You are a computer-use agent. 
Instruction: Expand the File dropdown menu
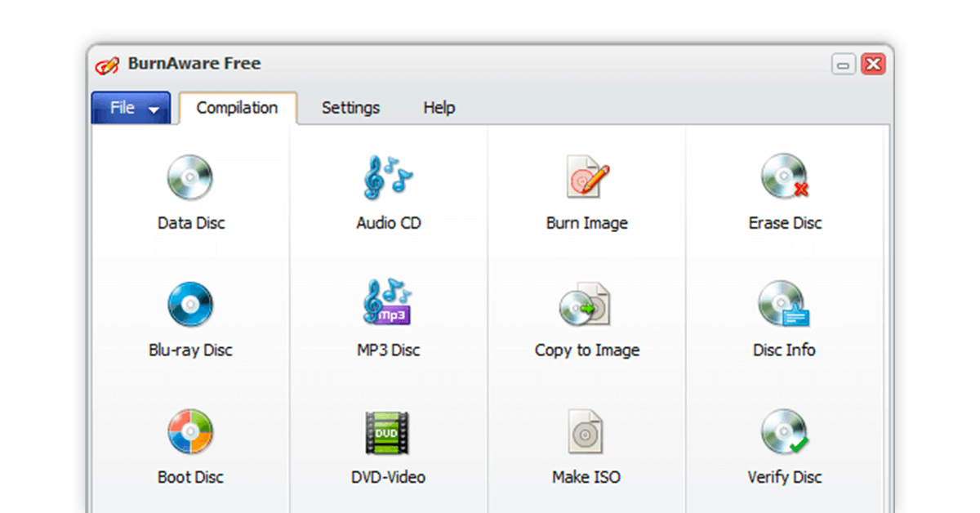[x=131, y=108]
